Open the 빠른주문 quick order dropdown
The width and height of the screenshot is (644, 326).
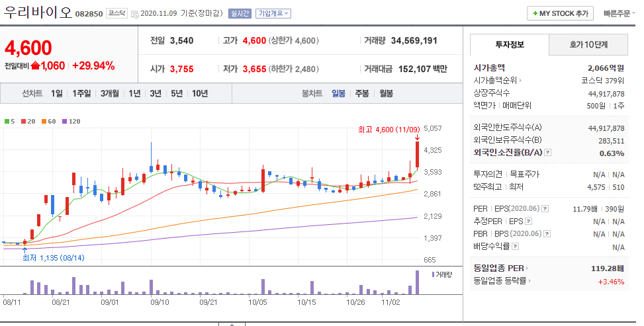click(618, 13)
